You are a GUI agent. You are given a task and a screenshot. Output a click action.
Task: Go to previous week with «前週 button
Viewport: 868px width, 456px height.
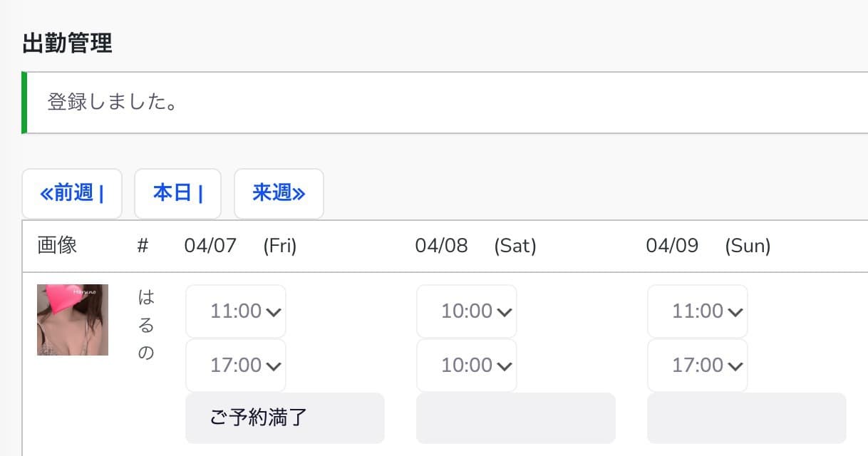[72, 193]
